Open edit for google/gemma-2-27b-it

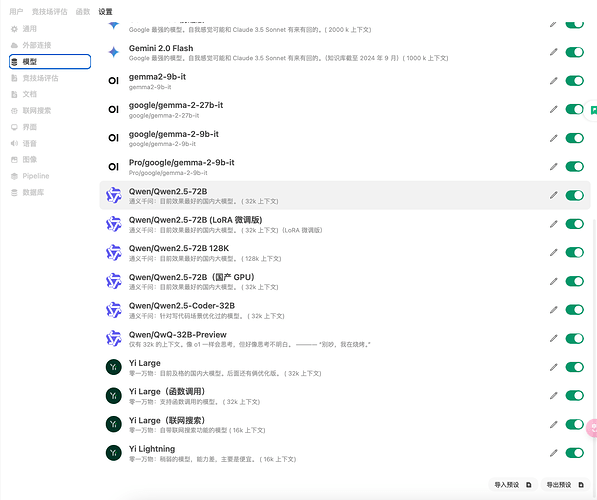[x=554, y=110]
